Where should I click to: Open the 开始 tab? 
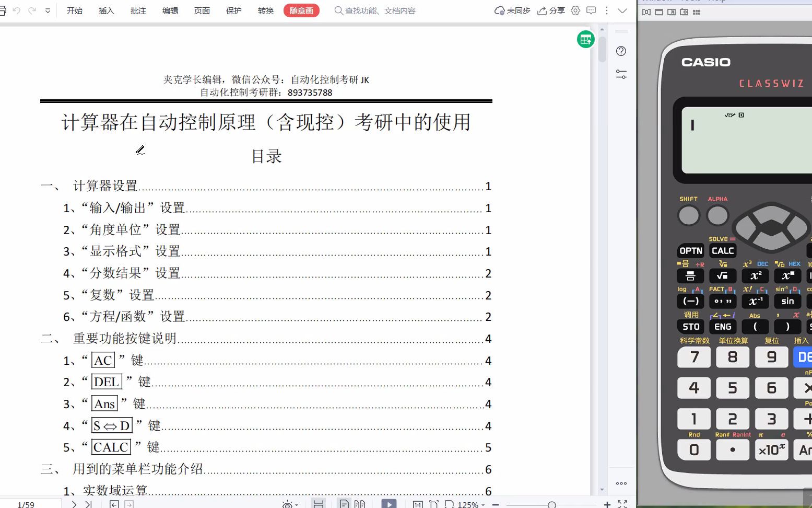pyautogui.click(x=75, y=10)
